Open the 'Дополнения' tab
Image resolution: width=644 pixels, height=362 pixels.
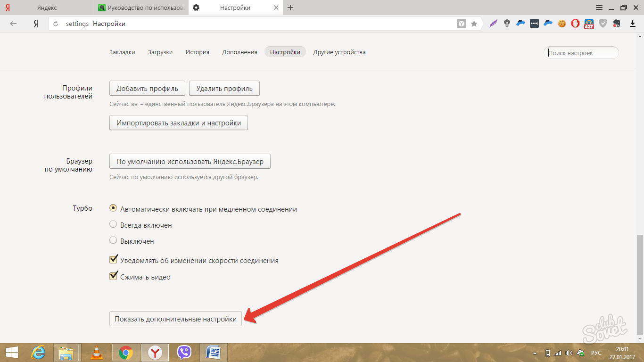tap(239, 52)
